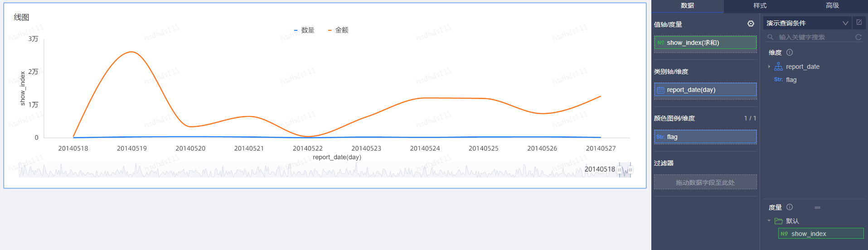Open the 值轴/度量 settings gear
This screenshot has height=250, width=868.
coord(751,24)
